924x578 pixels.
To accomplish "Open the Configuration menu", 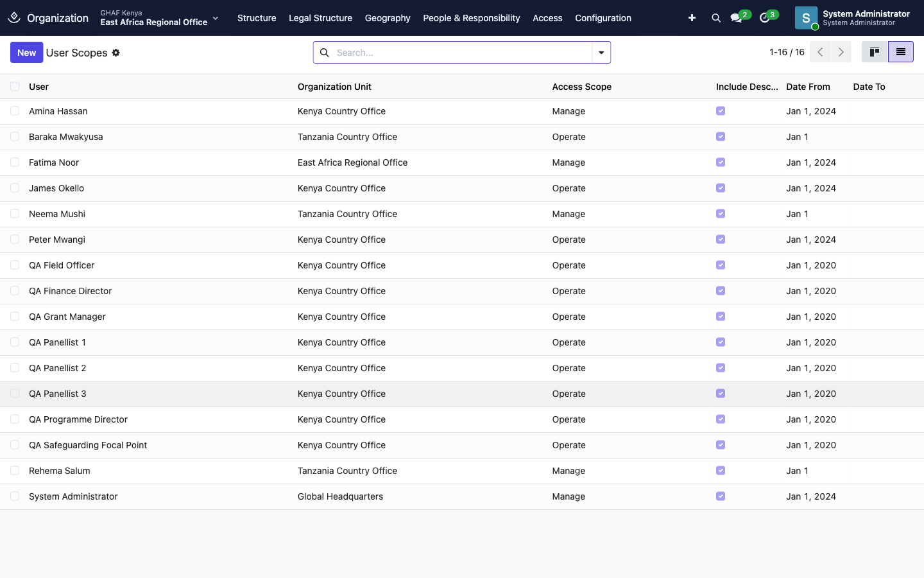I will coord(603,18).
